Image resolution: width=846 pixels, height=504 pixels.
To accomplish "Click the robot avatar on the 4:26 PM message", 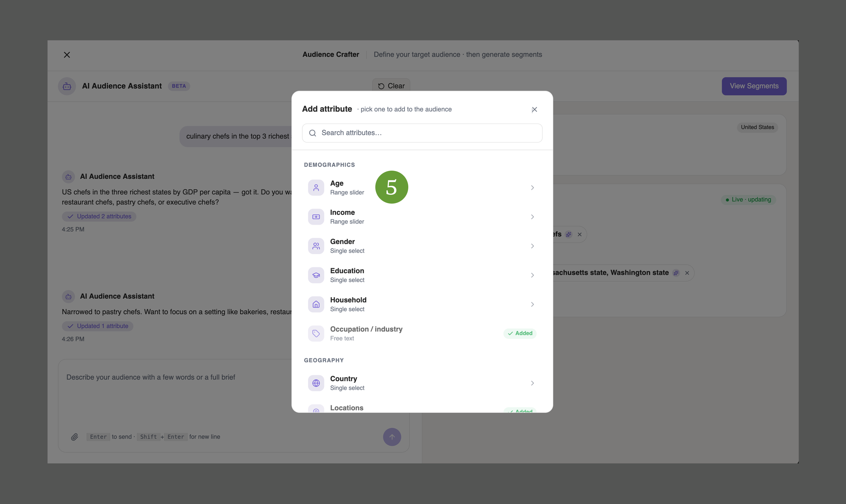I will pyautogui.click(x=68, y=297).
